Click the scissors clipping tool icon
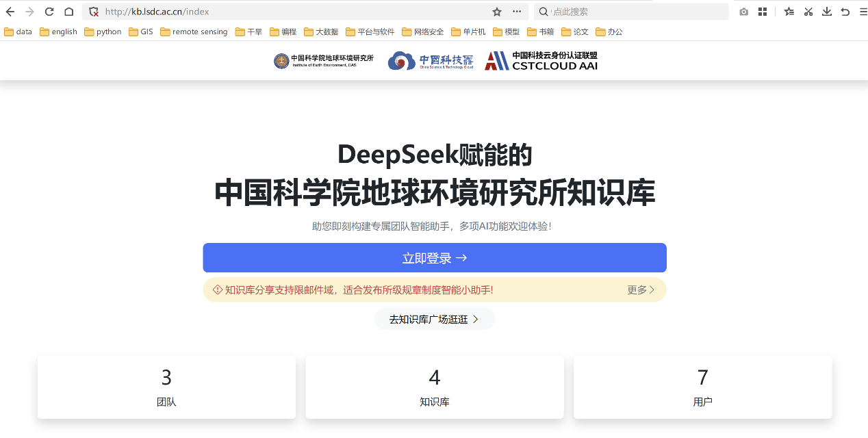This screenshot has height=438, width=868. point(808,12)
